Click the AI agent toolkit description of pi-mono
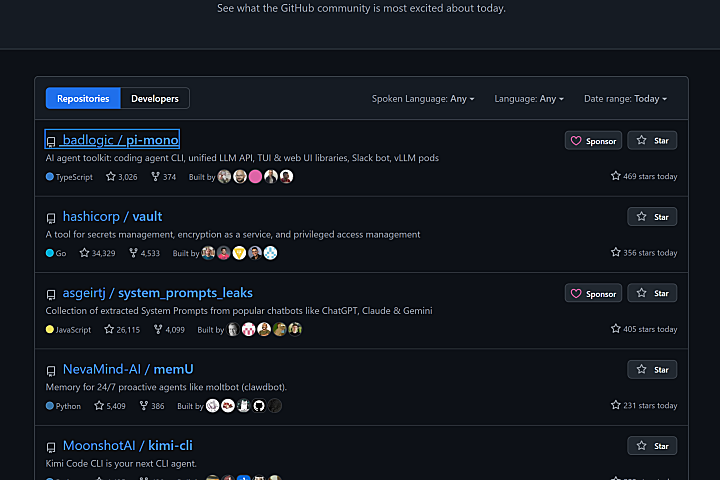The height and width of the screenshot is (480, 720). 242,158
